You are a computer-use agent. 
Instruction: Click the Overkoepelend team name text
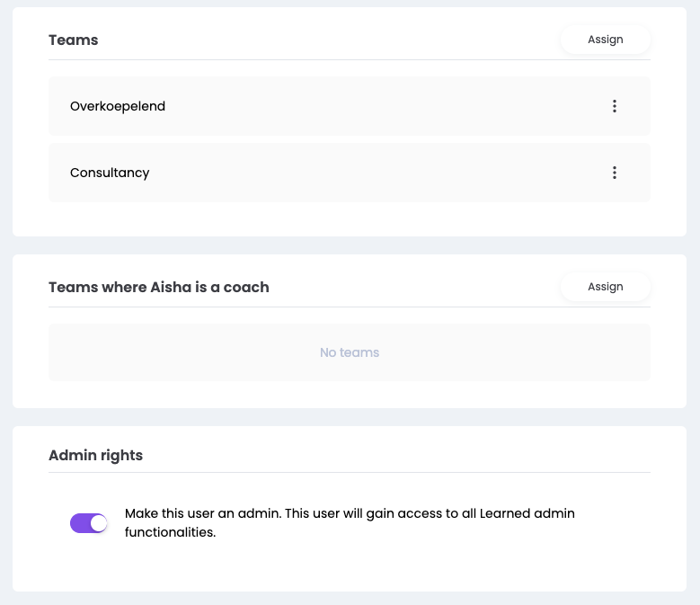click(118, 106)
